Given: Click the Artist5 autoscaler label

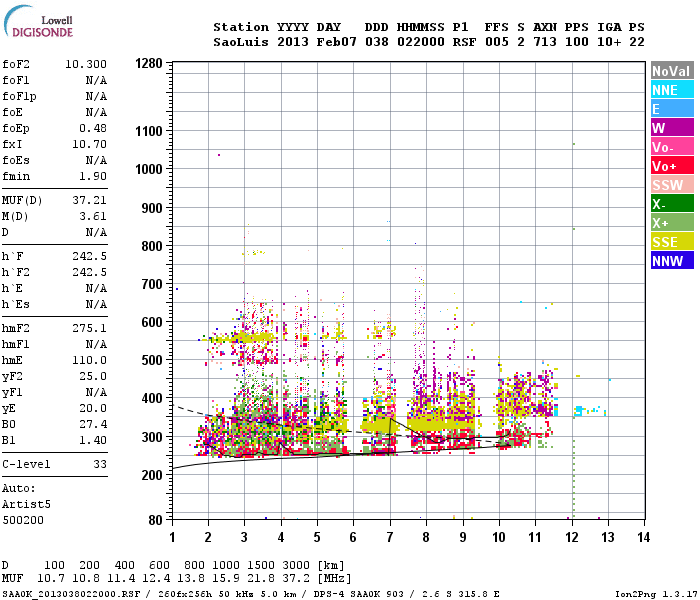Looking at the screenshot, I should [26, 504].
